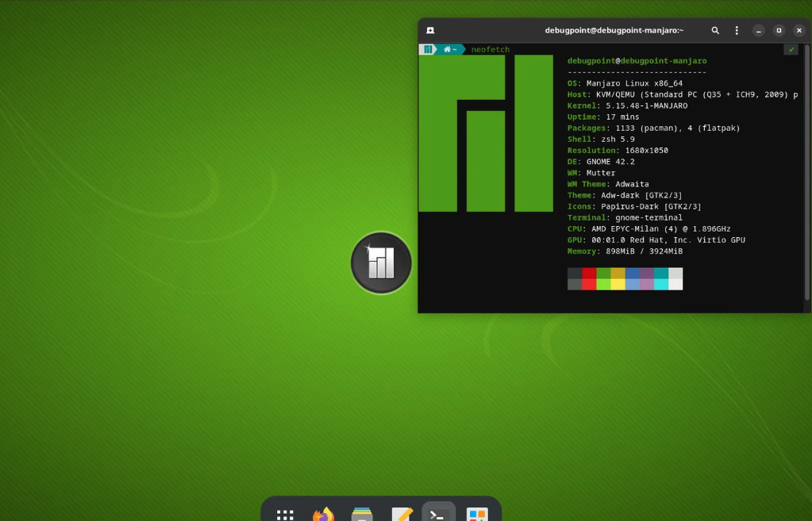Open the terminal three-dot menu
The height and width of the screenshot is (521, 812).
pyautogui.click(x=737, y=30)
